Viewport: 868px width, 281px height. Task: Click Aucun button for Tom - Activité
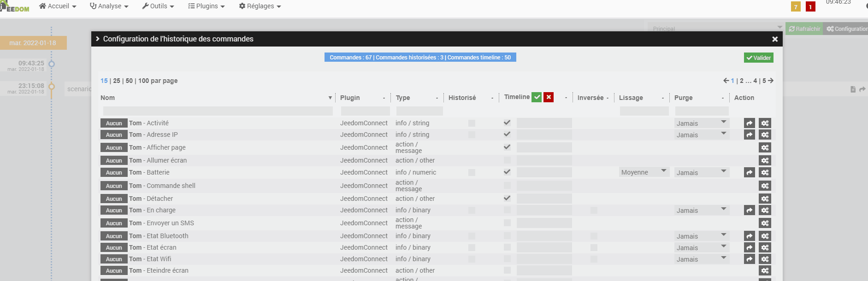point(114,123)
